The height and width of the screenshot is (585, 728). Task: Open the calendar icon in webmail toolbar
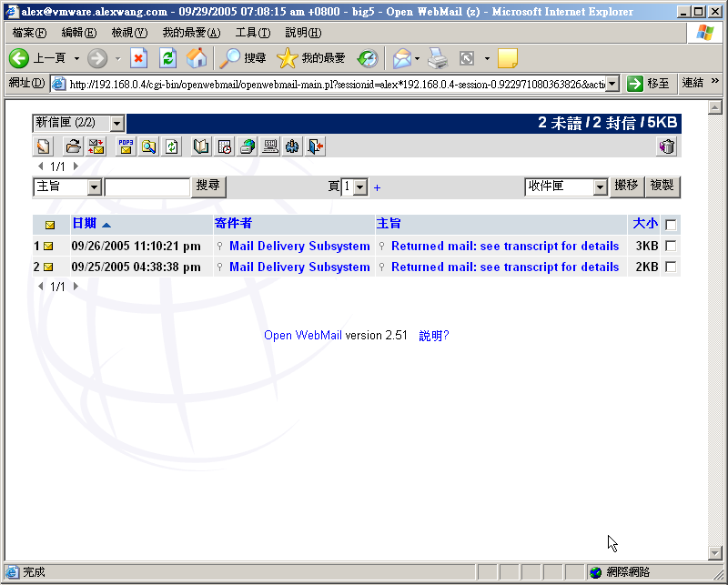coord(224,146)
